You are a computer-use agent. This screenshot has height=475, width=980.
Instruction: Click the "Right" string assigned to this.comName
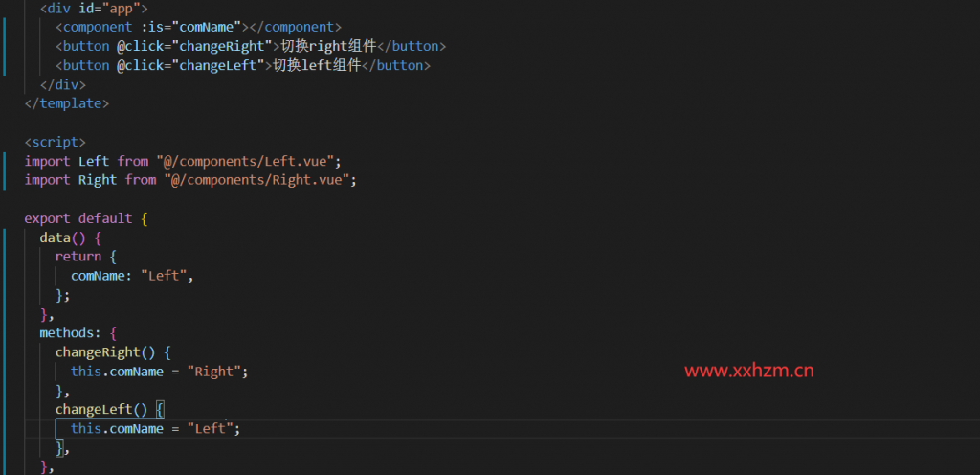click(214, 372)
